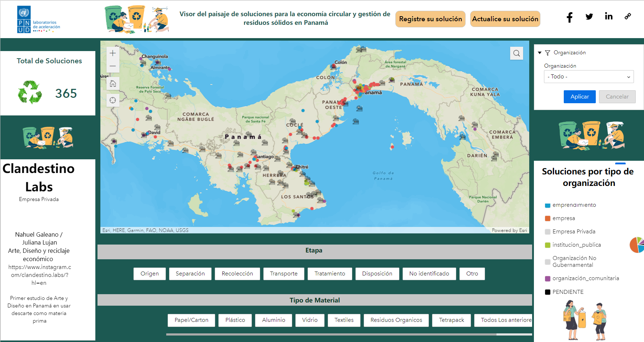Click the PENDIENTE black legend swatch
This screenshot has height=342, width=644.
pos(548,292)
